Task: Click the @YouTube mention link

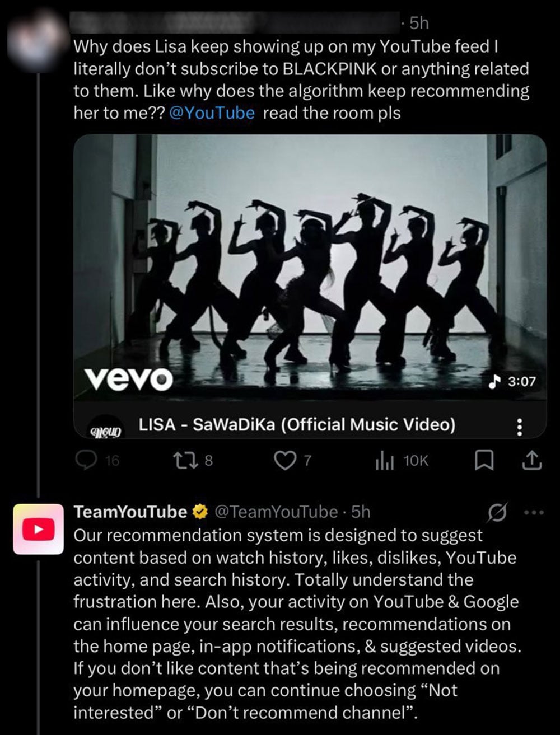Action: coord(212,113)
